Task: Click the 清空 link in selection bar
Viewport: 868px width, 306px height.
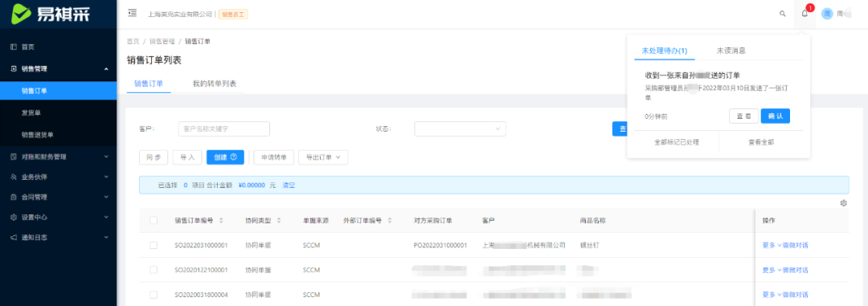Action: coord(289,186)
